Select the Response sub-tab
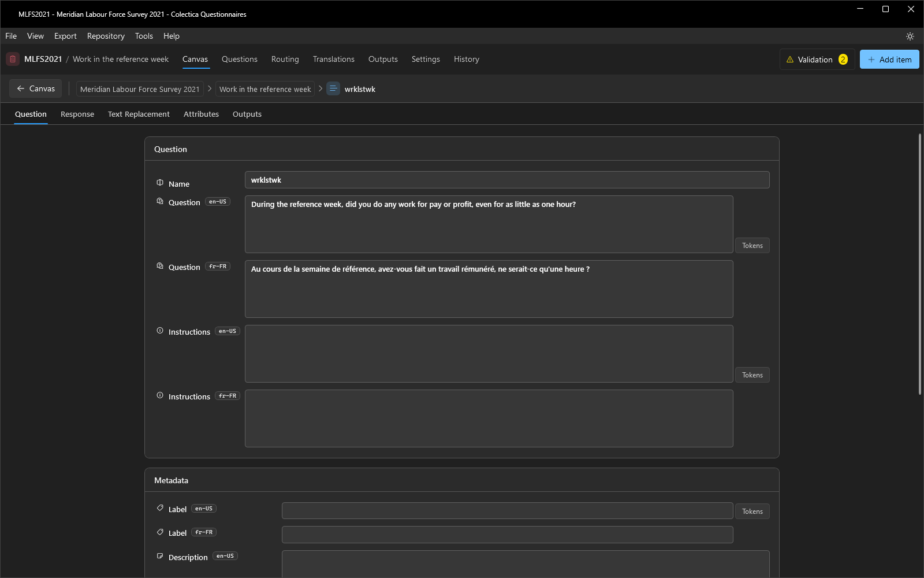Viewport: 924px width, 578px height. point(77,114)
